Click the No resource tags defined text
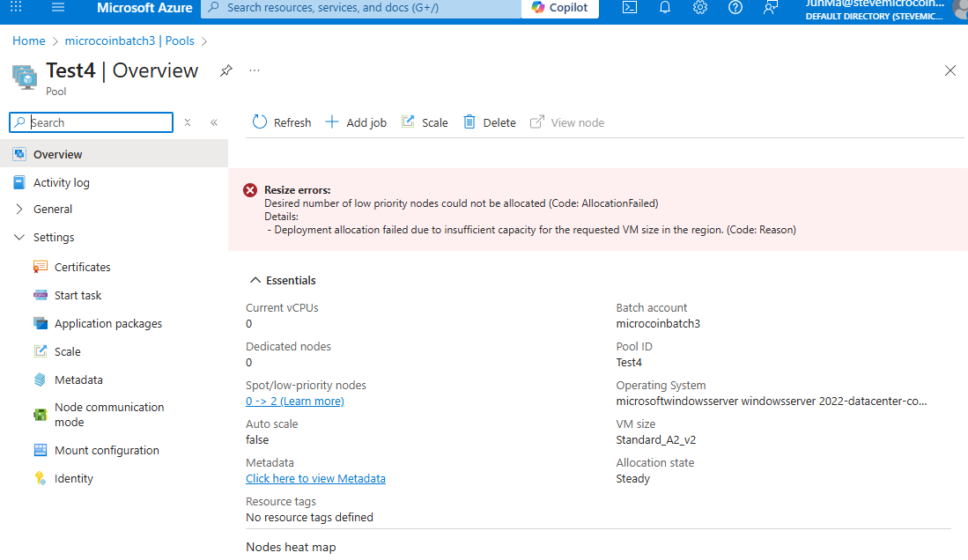Screen dimensions: 968x560 [309, 518]
